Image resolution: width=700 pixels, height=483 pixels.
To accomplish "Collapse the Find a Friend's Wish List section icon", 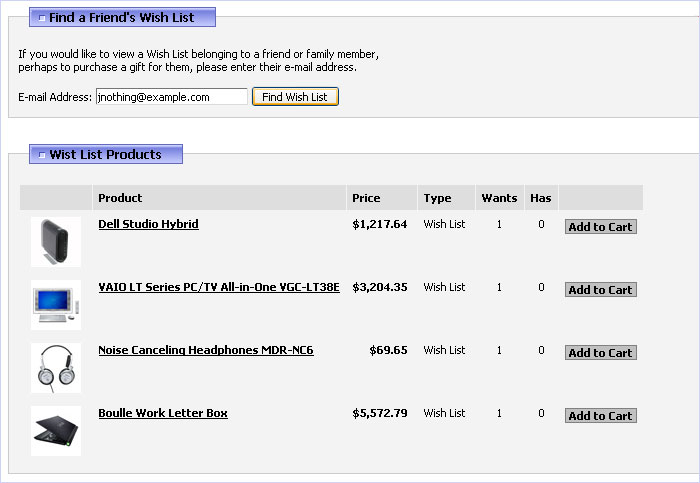I will pyautogui.click(x=42, y=18).
